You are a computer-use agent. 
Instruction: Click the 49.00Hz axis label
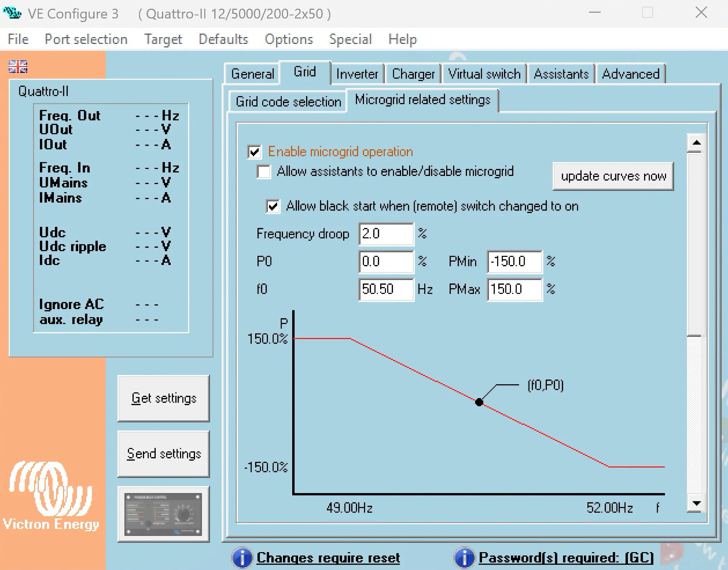(350, 508)
